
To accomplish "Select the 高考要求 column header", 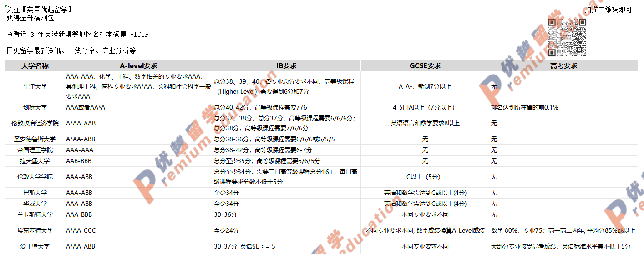I will pos(564,66).
